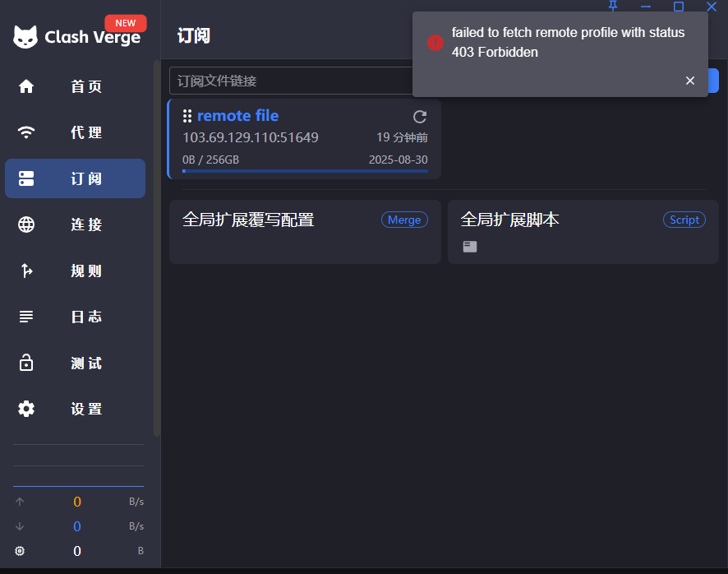Click the pin window icon
Viewport: 728px width, 574px height.
[613, 6]
